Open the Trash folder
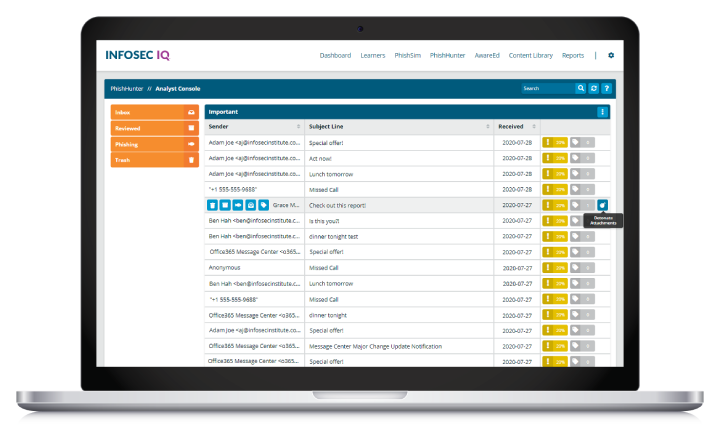Image resolution: width=720 pixels, height=428 pixels. point(154,160)
